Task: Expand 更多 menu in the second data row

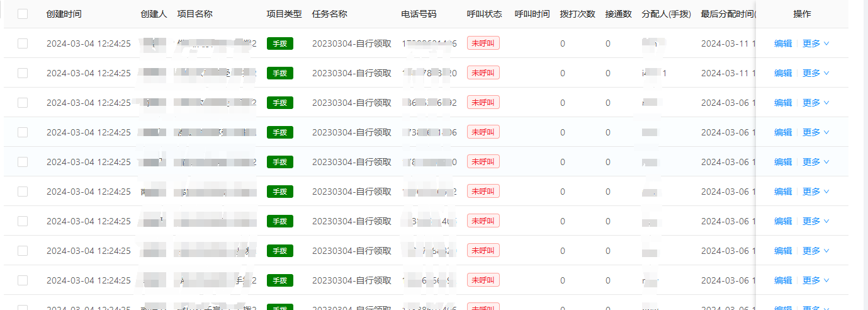Action: (816, 73)
